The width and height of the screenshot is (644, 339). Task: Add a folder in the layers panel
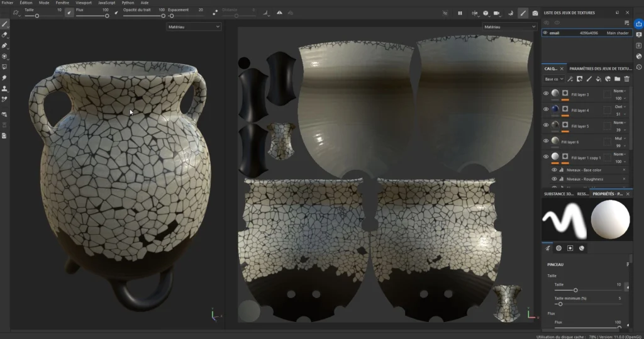[x=617, y=79]
